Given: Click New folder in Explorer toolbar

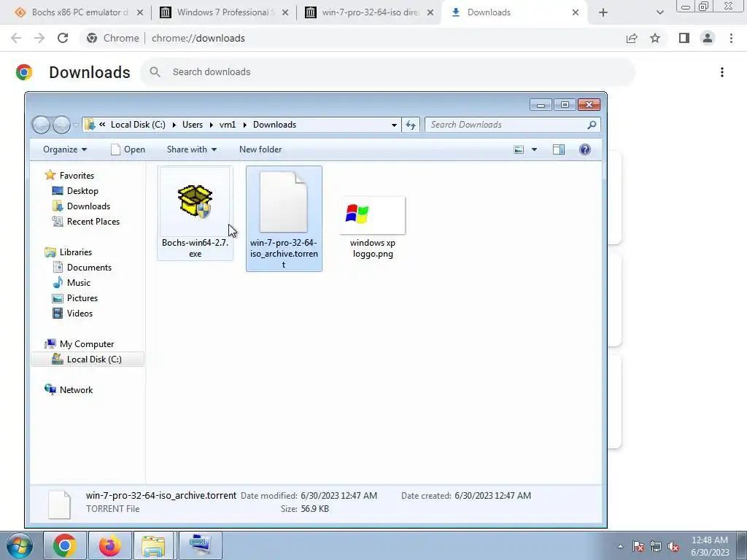Looking at the screenshot, I should coord(260,149).
